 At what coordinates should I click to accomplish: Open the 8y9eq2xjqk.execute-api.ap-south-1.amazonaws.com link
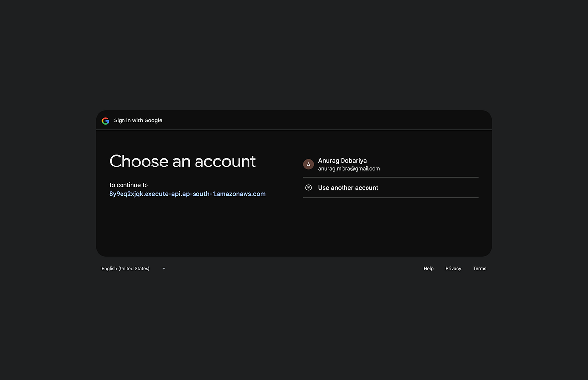[187, 193]
